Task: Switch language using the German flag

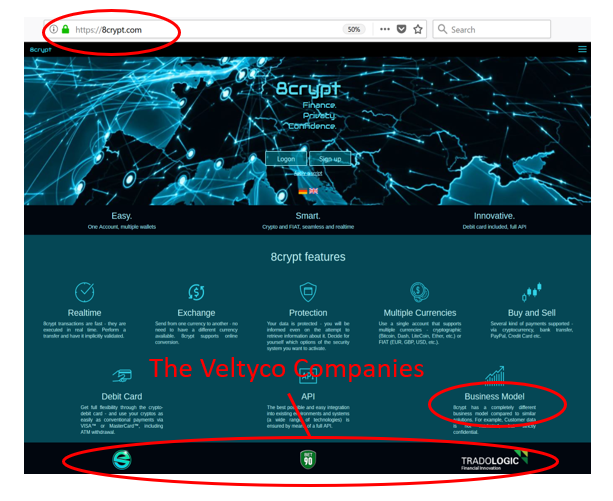Action: click(303, 190)
